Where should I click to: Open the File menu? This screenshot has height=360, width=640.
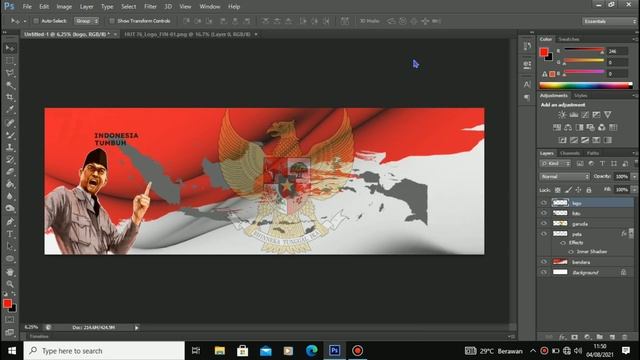click(x=27, y=7)
